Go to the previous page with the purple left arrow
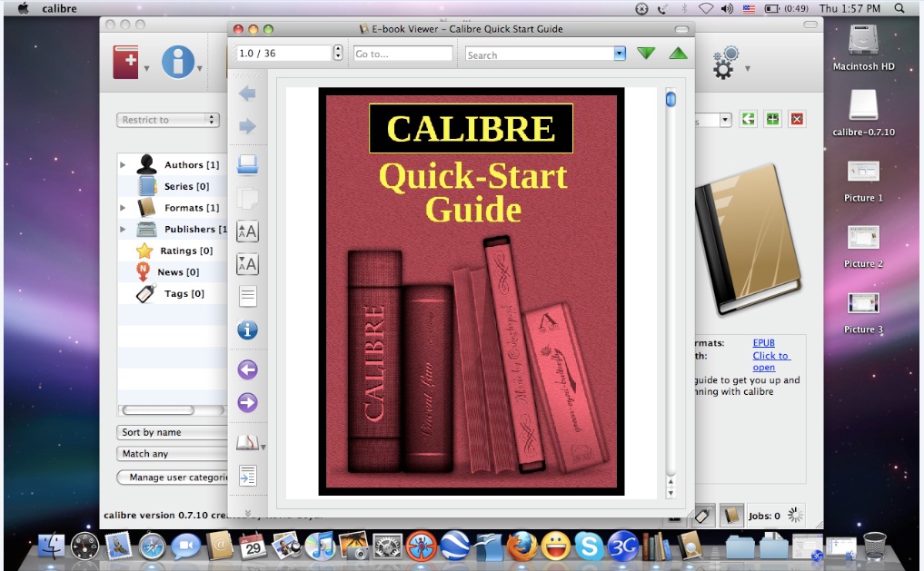Image resolution: width=924 pixels, height=571 pixels. (247, 369)
